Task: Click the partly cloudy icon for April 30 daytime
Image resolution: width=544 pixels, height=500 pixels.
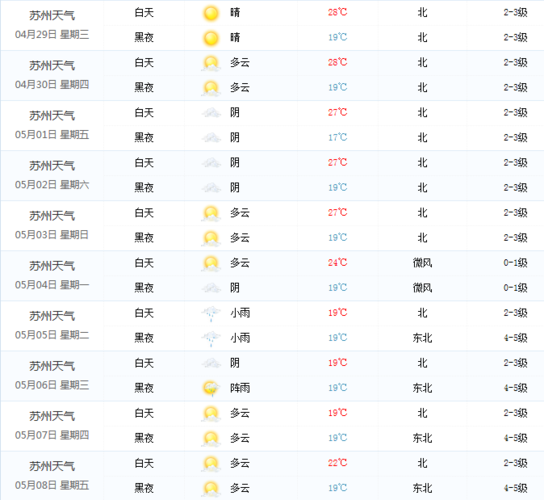Action: (211, 63)
